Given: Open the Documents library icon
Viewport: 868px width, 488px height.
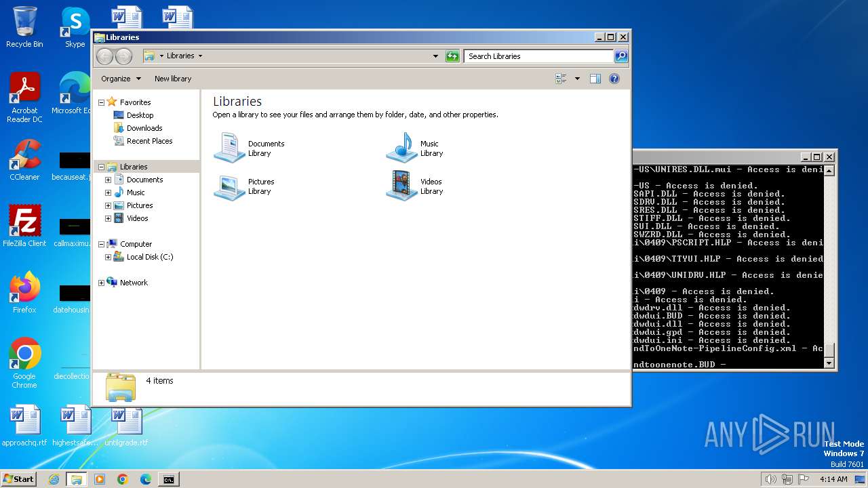Looking at the screenshot, I should [x=229, y=148].
